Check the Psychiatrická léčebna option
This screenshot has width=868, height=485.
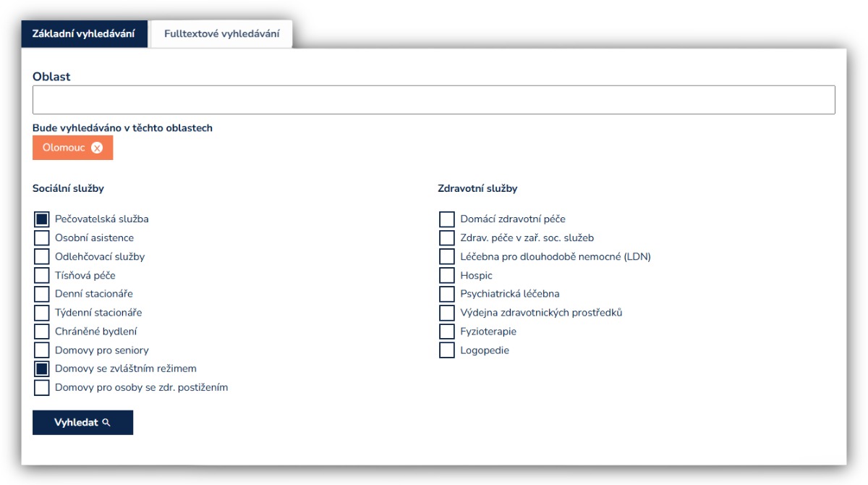447,294
